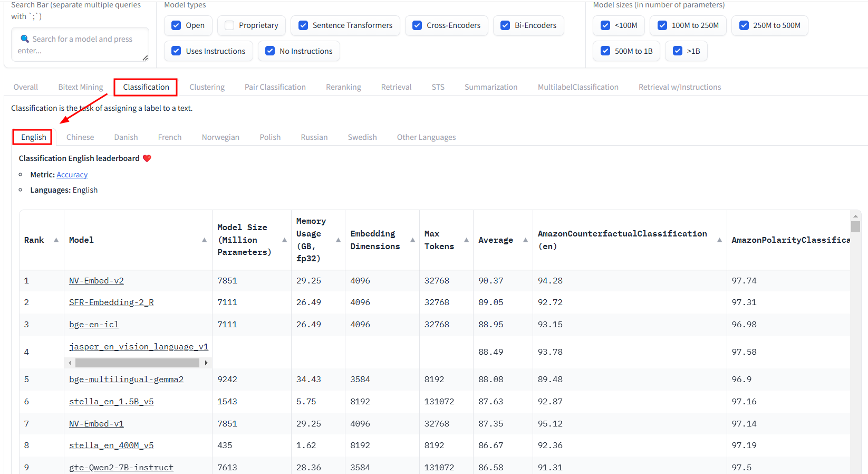
Task: Select the French language tab
Action: [170, 137]
